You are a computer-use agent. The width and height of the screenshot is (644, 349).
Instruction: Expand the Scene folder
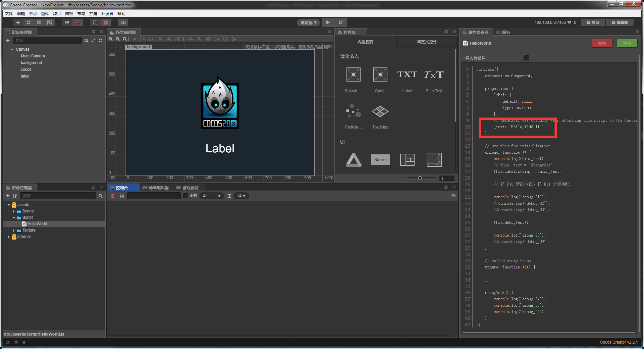point(14,211)
